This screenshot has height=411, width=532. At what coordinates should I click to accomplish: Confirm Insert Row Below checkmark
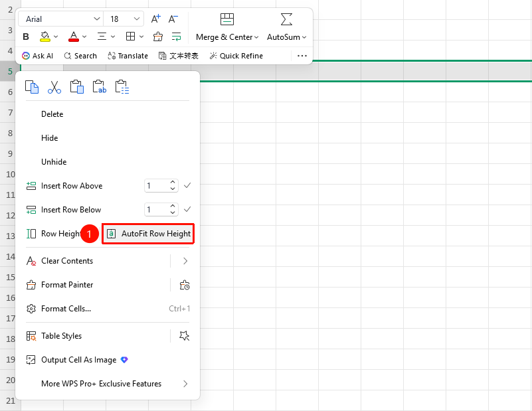tap(187, 209)
